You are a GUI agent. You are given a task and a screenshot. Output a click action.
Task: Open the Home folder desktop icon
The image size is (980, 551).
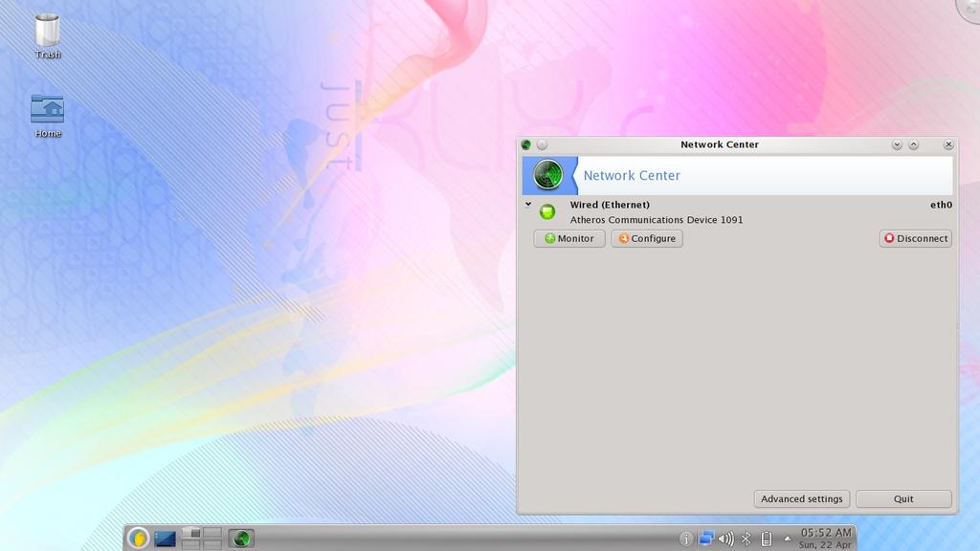point(48,116)
